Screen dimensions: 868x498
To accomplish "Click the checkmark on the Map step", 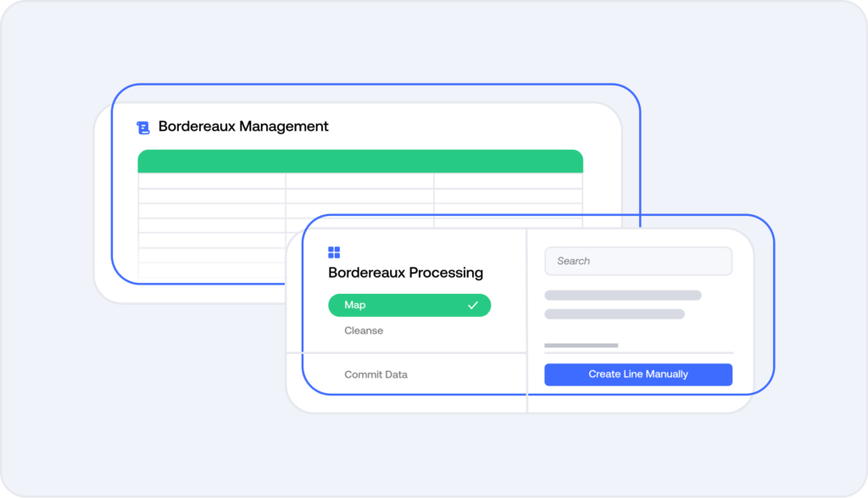I will 473,305.
